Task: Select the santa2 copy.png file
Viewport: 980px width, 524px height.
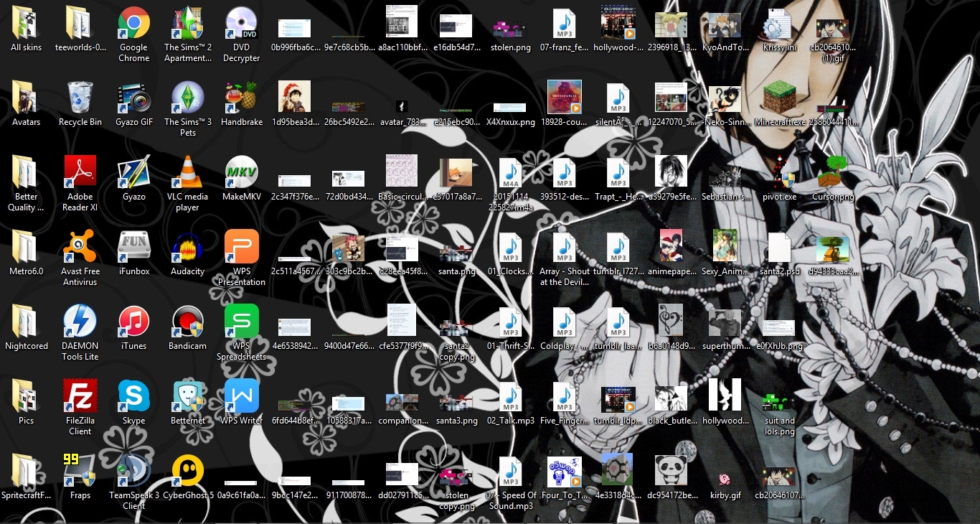Action: [456, 328]
